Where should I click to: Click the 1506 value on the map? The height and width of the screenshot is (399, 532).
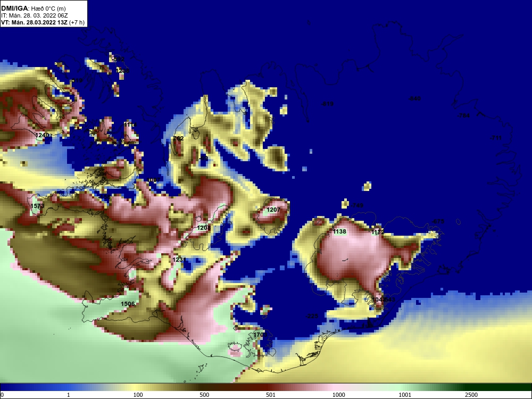[x=128, y=304]
